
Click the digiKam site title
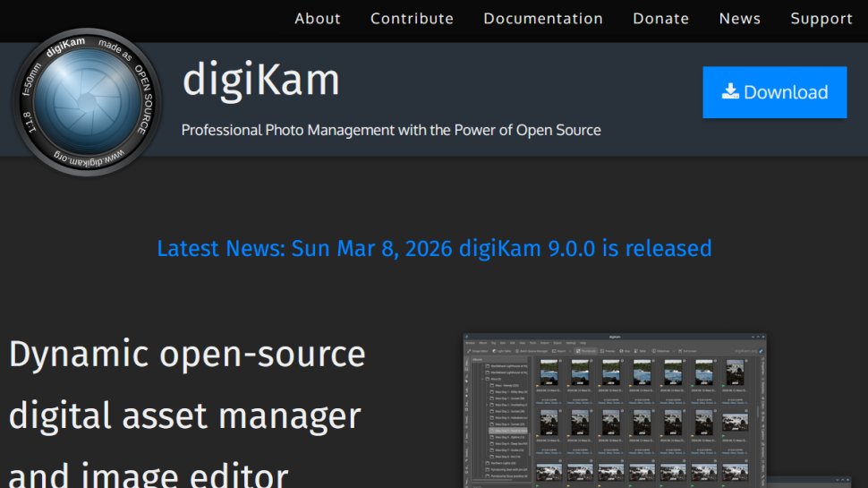click(x=260, y=80)
